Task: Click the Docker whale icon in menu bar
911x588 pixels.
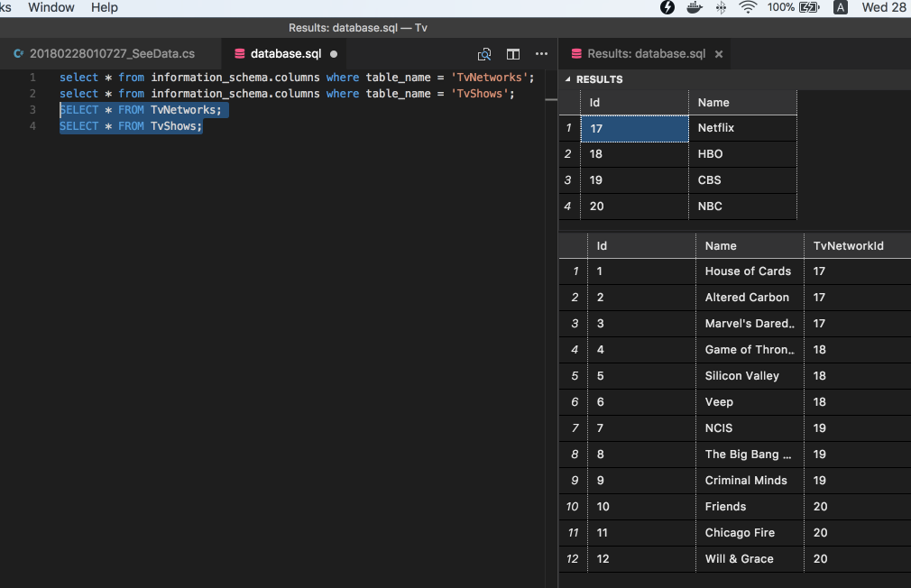Action: click(695, 7)
